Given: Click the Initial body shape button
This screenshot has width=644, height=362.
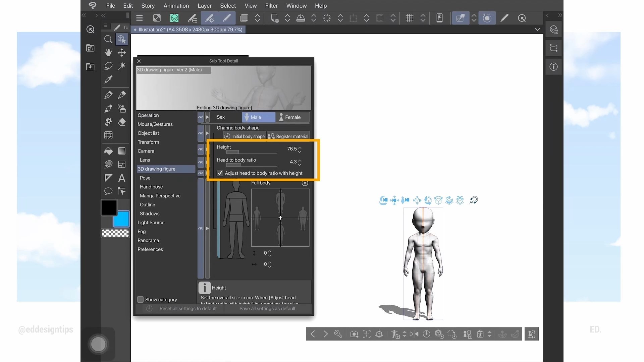Looking at the screenshot, I should pyautogui.click(x=245, y=136).
